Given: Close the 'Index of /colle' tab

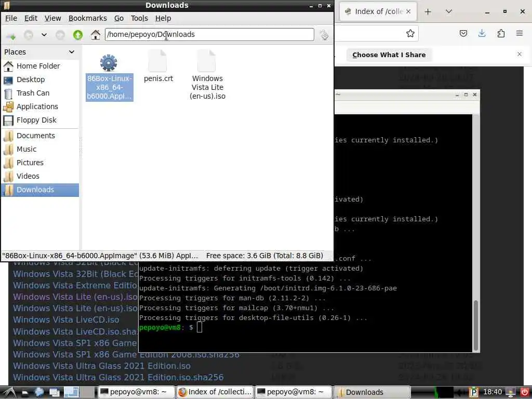Looking at the screenshot, I should click(408, 11).
